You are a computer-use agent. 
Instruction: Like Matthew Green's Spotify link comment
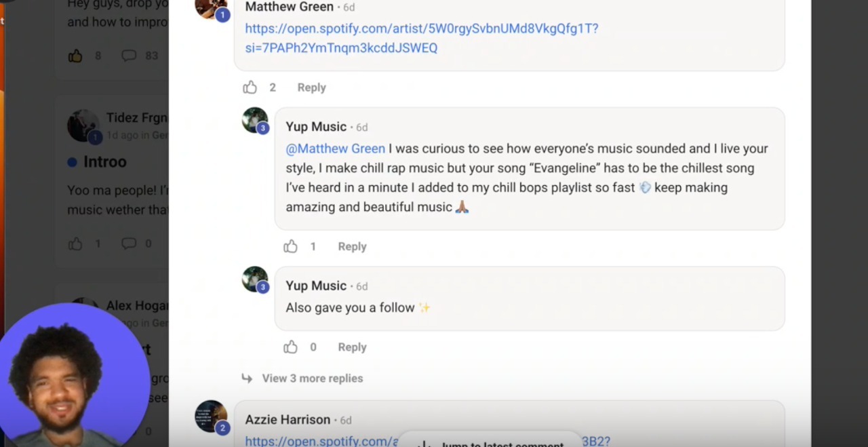tap(250, 87)
